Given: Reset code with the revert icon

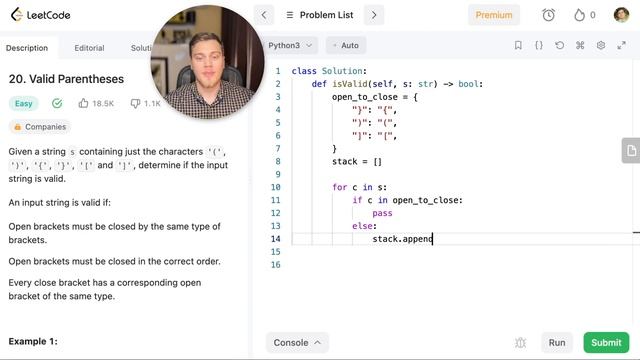Looking at the screenshot, I should click(x=560, y=45).
